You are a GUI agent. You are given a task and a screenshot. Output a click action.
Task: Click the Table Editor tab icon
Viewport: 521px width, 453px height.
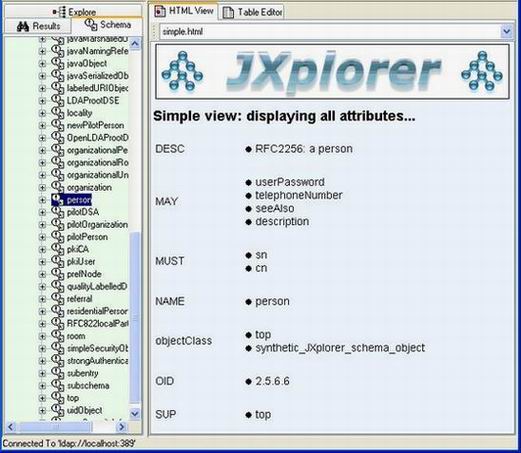click(x=228, y=13)
